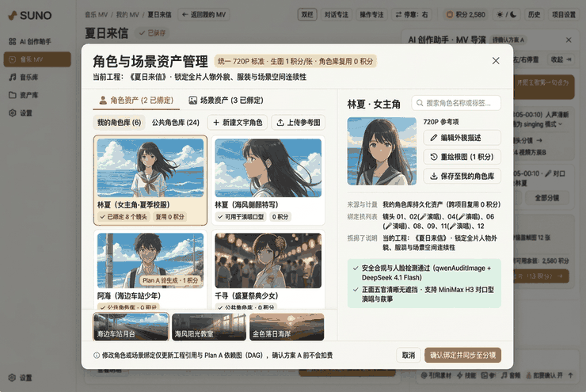
Task: Click the 林夏 · 女主角 portrait preview
Action: (x=382, y=151)
